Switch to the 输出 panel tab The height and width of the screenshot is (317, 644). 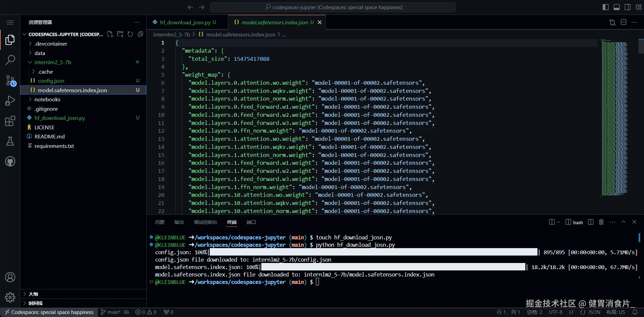pyautogui.click(x=179, y=222)
